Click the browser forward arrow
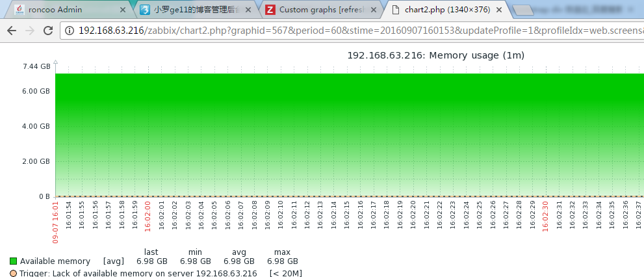Viewport: 644px width, 277px height. pos(30,31)
